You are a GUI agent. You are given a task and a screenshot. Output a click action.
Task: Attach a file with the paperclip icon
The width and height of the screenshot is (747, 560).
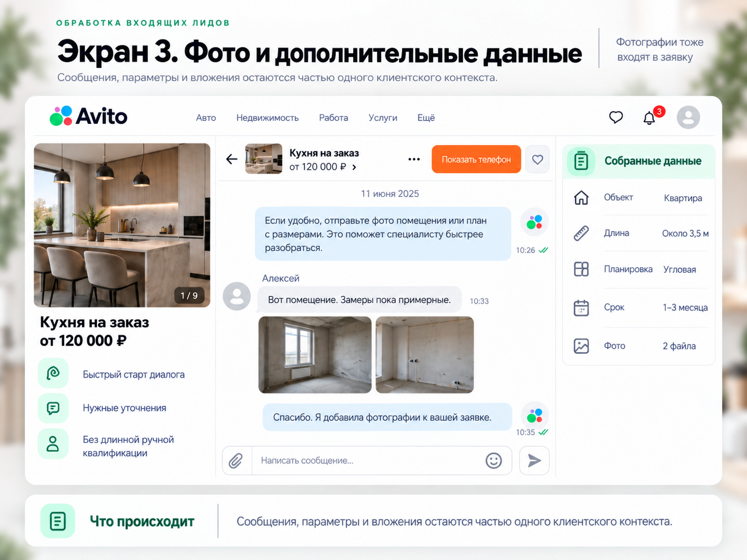click(236, 460)
